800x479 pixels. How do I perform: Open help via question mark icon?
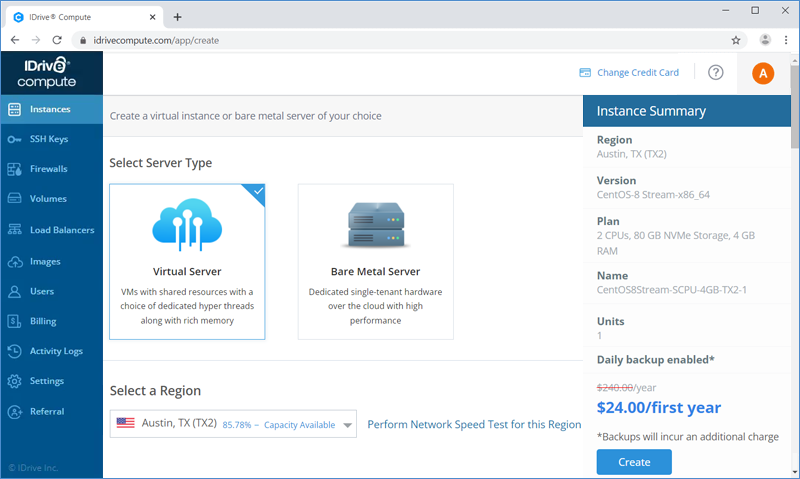[715, 72]
